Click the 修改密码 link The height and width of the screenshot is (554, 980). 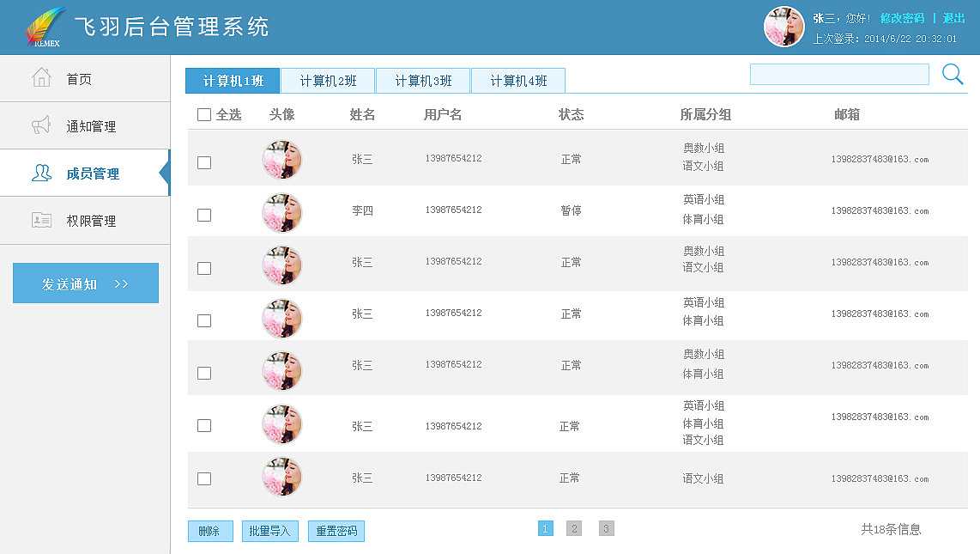click(902, 18)
